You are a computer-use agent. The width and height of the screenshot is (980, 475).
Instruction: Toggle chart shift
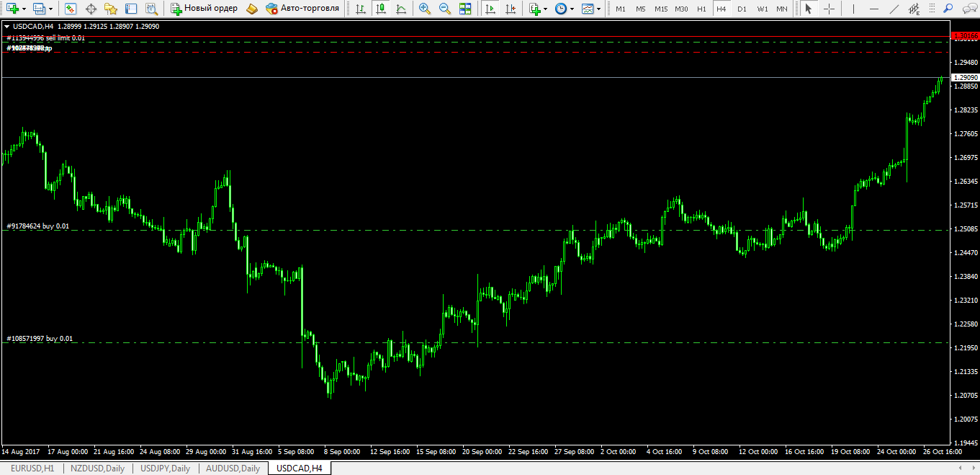coord(511,9)
